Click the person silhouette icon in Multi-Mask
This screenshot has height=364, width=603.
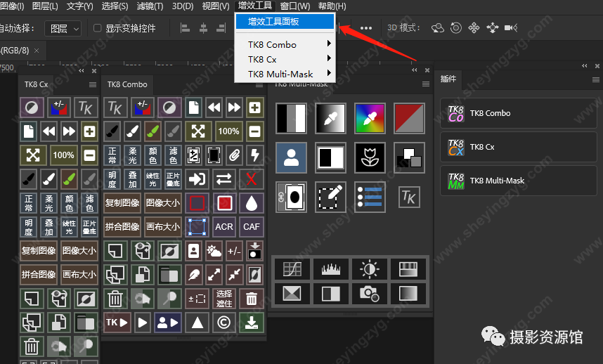(x=288, y=157)
